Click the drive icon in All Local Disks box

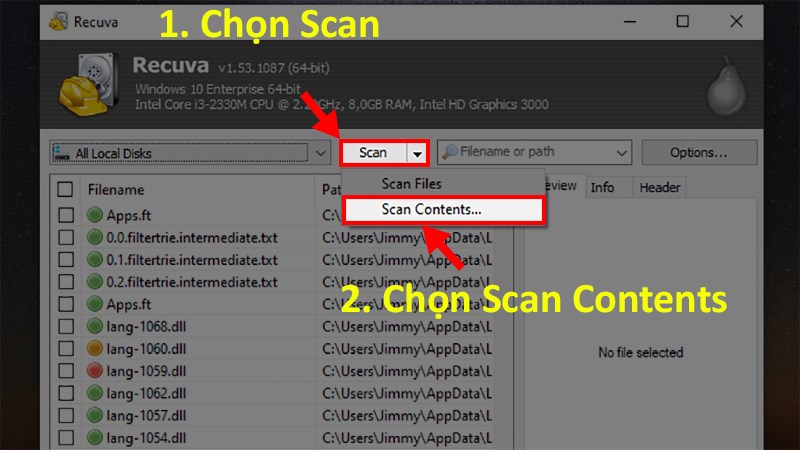(62, 153)
